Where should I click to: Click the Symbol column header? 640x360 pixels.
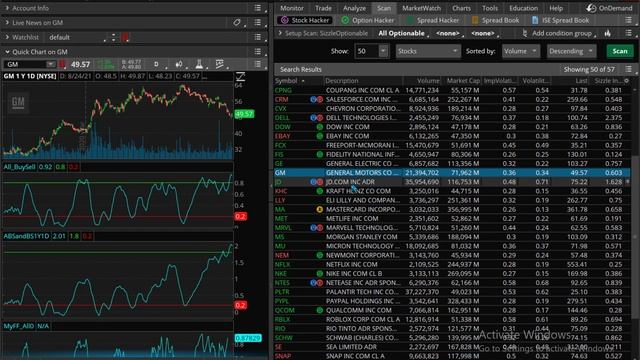[x=286, y=81]
